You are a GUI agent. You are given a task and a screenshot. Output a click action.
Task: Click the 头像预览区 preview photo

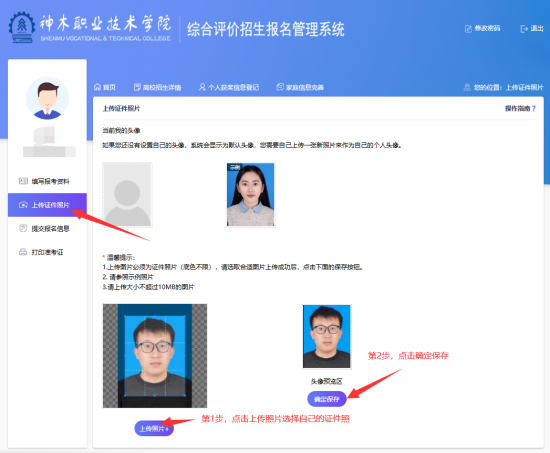click(x=327, y=337)
